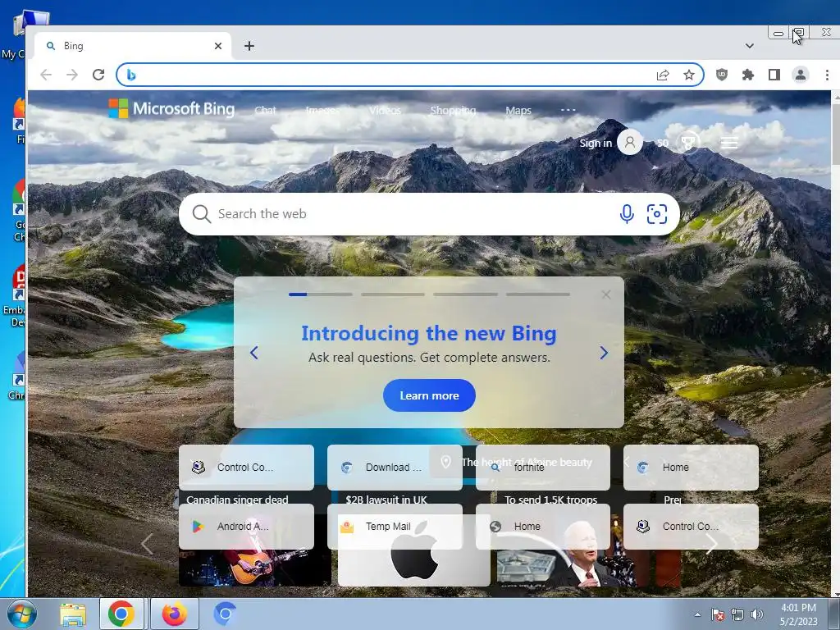Open the tab search chevron
The height and width of the screenshot is (630, 840).
[750, 46]
